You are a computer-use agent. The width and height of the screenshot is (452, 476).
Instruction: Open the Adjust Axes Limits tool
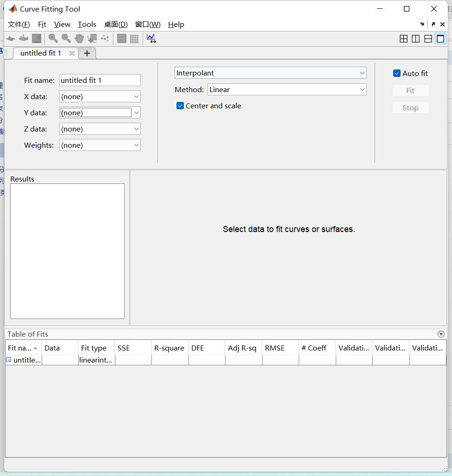151,38
